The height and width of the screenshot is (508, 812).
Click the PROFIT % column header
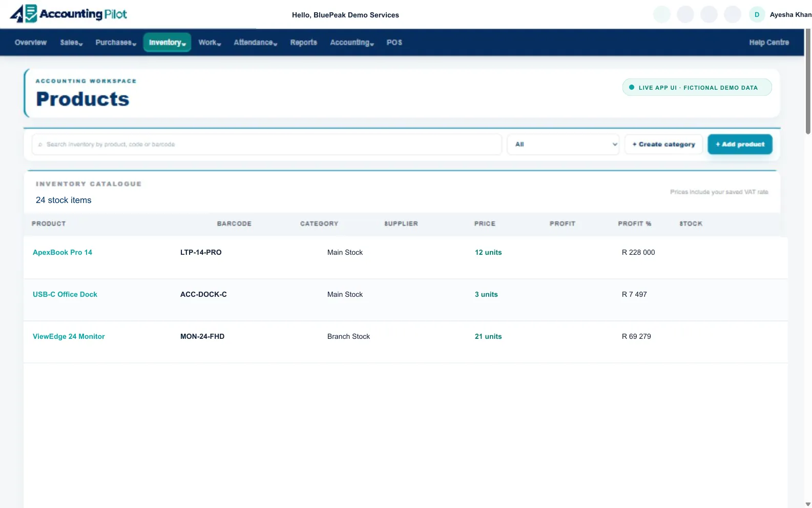[x=634, y=224]
